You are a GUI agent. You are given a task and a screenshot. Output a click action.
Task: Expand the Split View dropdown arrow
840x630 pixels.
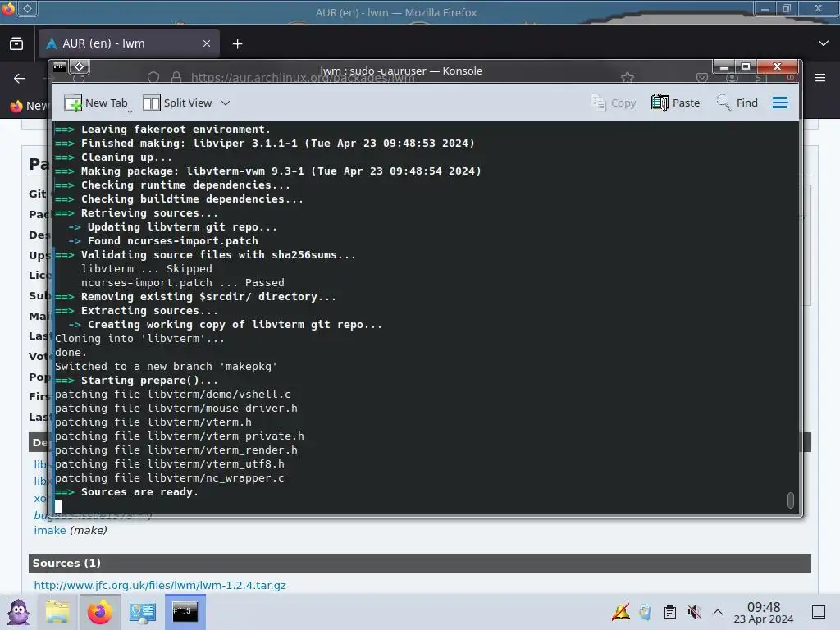click(x=226, y=103)
